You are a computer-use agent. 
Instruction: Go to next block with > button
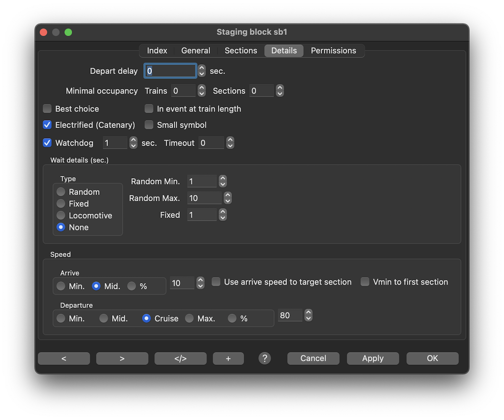tap(122, 358)
